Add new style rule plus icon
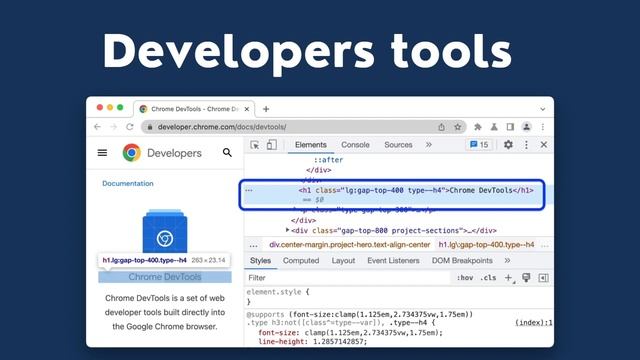640x360 pixels. click(509, 278)
